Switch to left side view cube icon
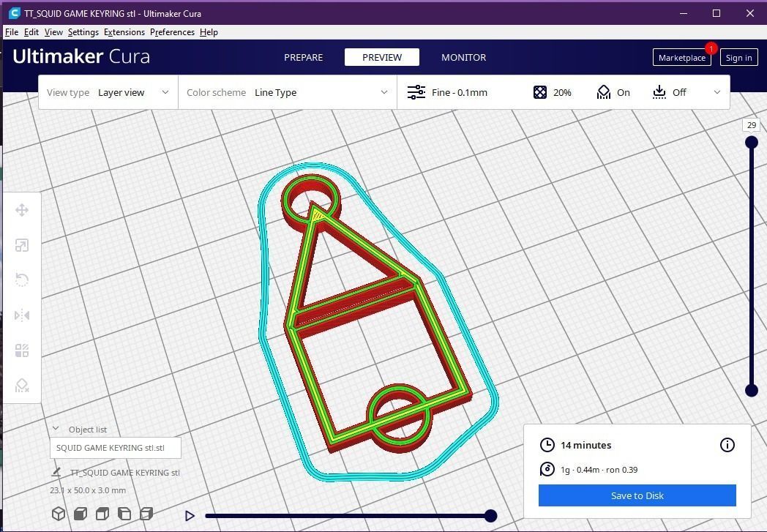767x532 pixels. 124,514
